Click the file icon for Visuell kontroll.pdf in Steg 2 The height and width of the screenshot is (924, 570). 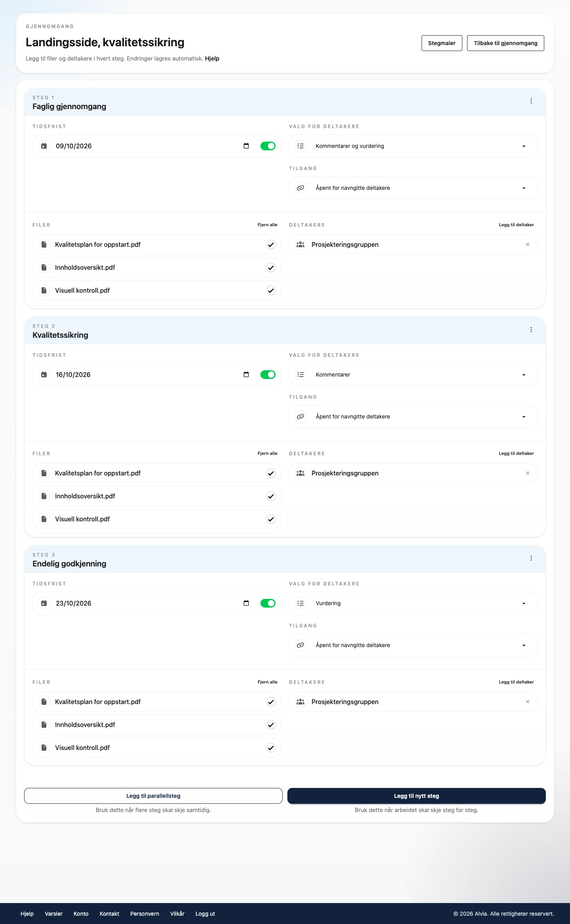click(44, 519)
